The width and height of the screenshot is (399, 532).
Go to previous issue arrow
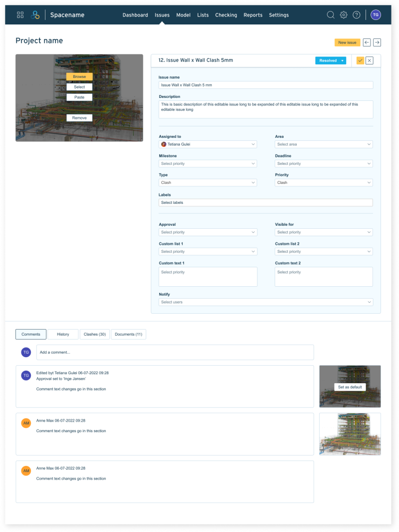[x=367, y=42]
